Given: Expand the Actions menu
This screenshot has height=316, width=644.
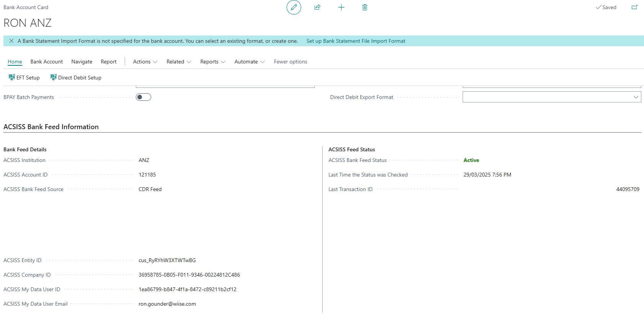Looking at the screenshot, I should click(145, 62).
